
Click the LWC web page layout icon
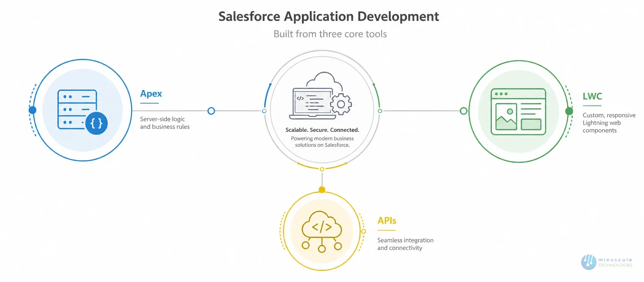point(518,112)
